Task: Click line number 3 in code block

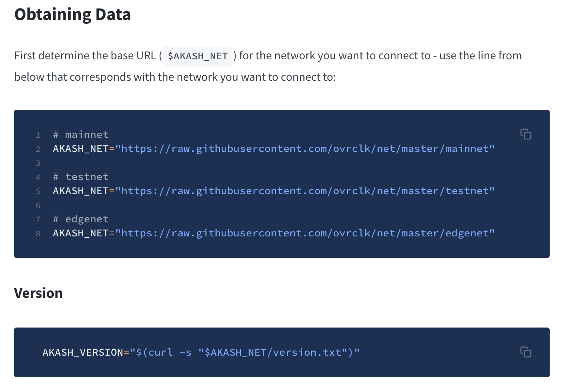Action: (x=38, y=163)
